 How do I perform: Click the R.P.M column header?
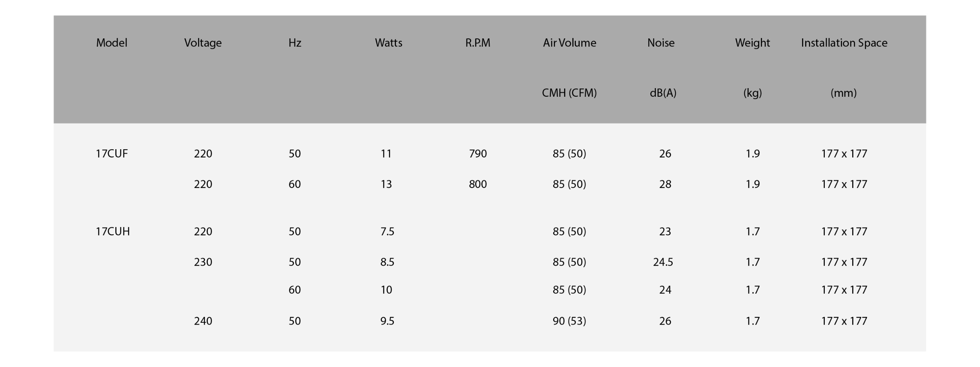478,43
